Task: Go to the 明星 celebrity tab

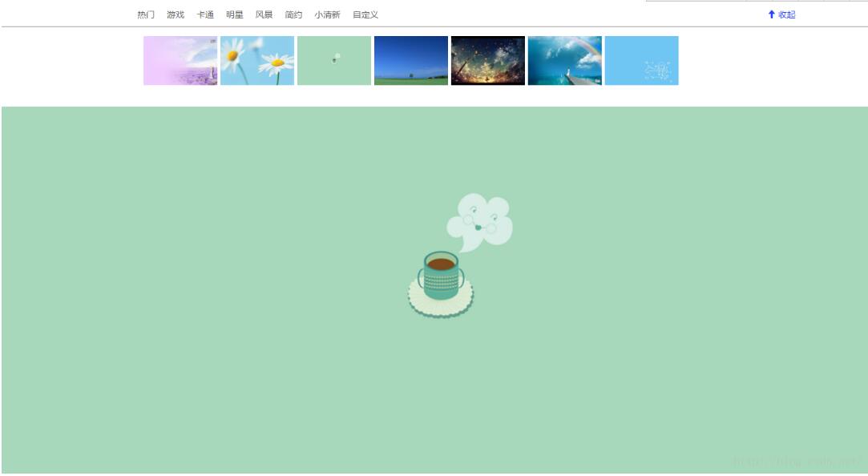Action: coord(234,14)
